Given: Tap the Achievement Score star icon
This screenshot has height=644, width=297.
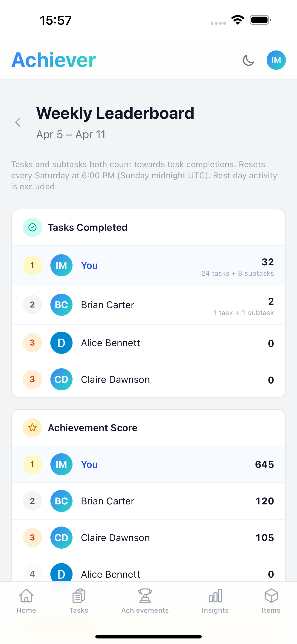Looking at the screenshot, I should [x=32, y=427].
